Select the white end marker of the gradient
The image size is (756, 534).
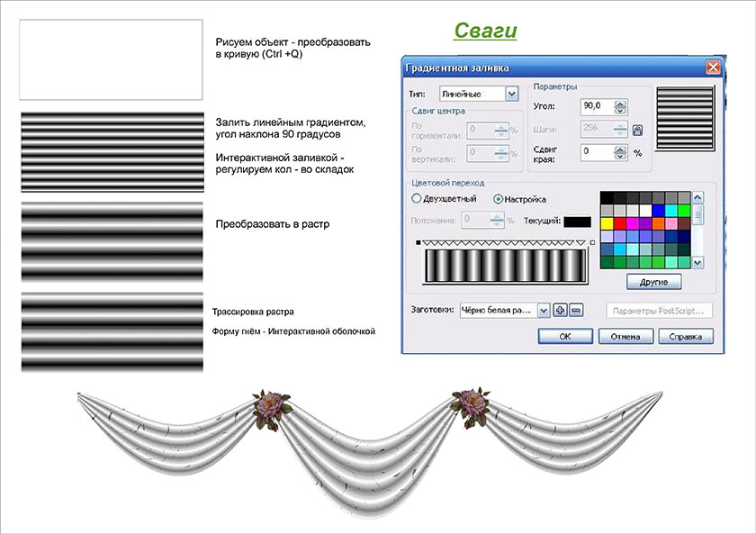[591, 242]
